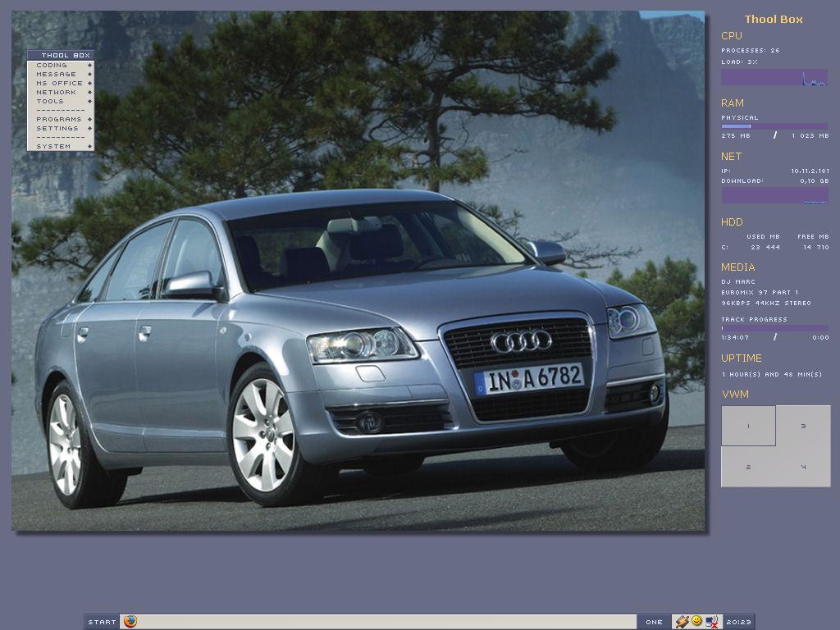The width and height of the screenshot is (840, 630).
Task: Click the CPU section heading
Action: [731, 36]
